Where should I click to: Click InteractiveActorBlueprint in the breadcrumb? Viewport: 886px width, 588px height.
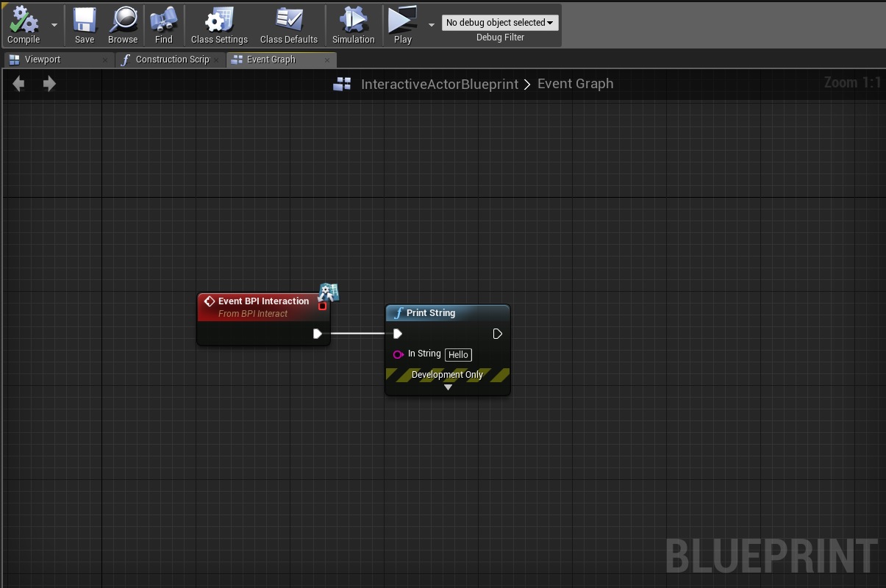pyautogui.click(x=439, y=85)
